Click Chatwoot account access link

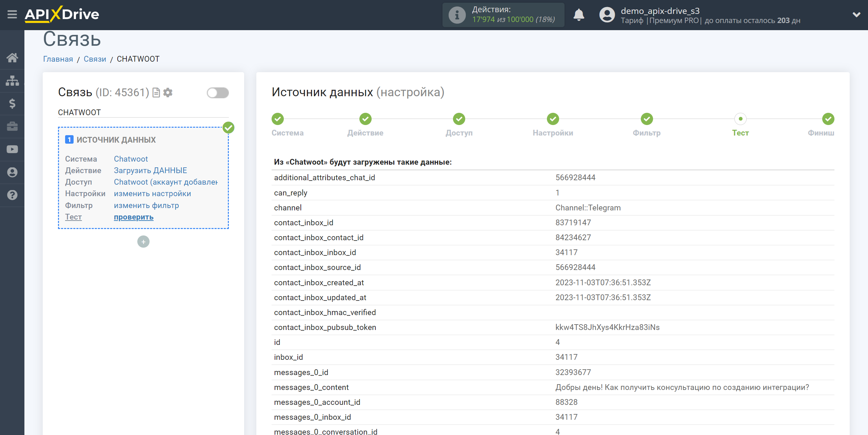click(166, 182)
